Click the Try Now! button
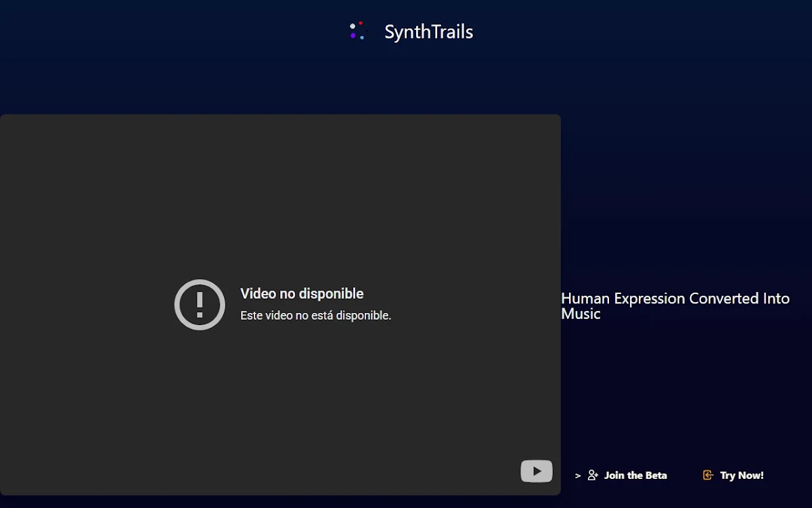Viewport: 812px width, 508px height. (x=734, y=475)
